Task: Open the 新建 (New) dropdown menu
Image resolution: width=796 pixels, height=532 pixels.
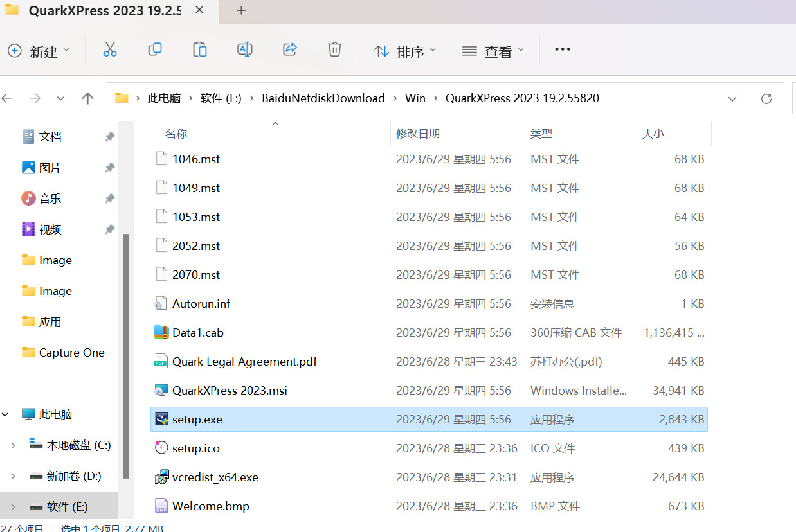Action: point(39,51)
